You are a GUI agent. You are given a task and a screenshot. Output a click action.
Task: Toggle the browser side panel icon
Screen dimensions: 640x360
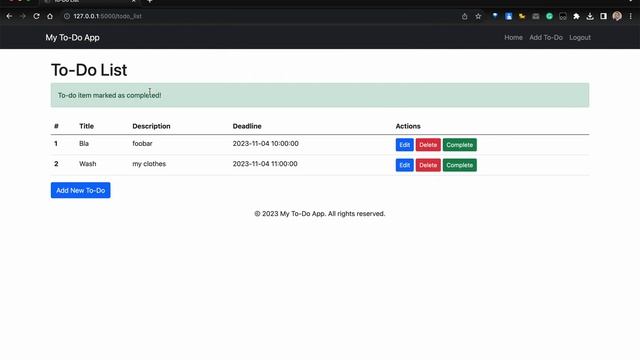click(x=603, y=16)
